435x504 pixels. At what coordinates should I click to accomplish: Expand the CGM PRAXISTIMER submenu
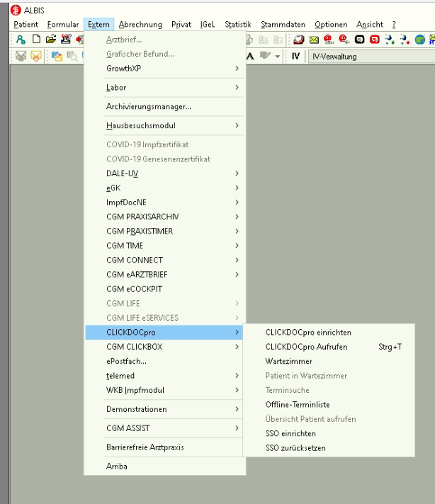tap(165, 231)
